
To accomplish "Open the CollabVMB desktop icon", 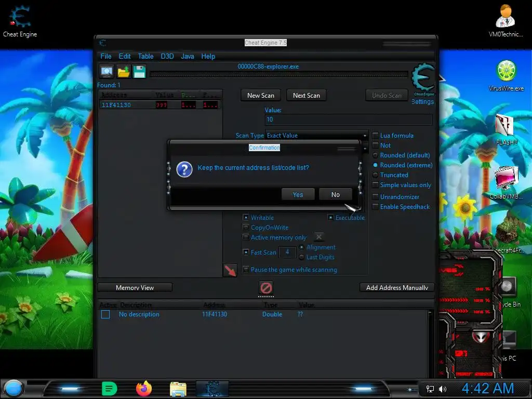I will pyautogui.click(x=506, y=182).
